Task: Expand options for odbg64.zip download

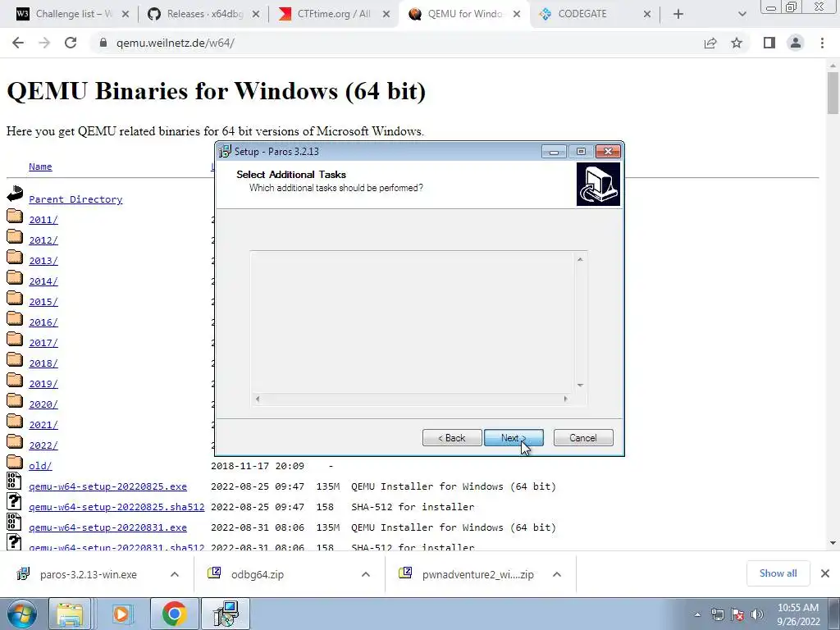Action: point(366,574)
